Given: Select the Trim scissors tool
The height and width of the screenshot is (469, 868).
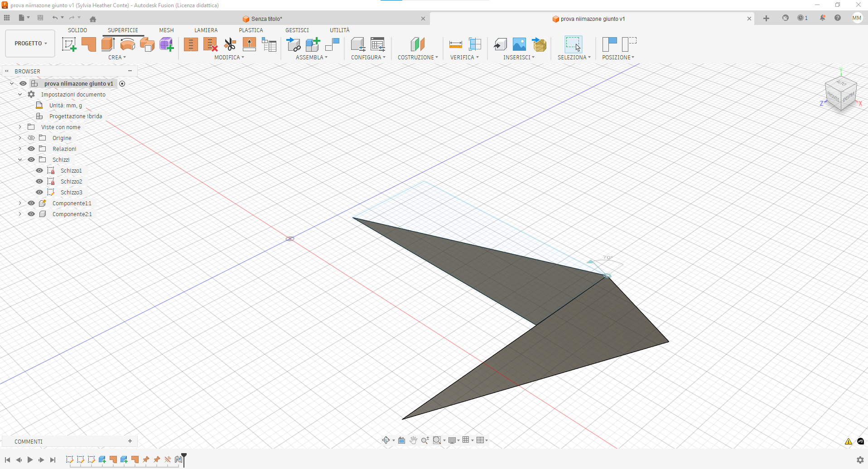Looking at the screenshot, I should coord(230,44).
